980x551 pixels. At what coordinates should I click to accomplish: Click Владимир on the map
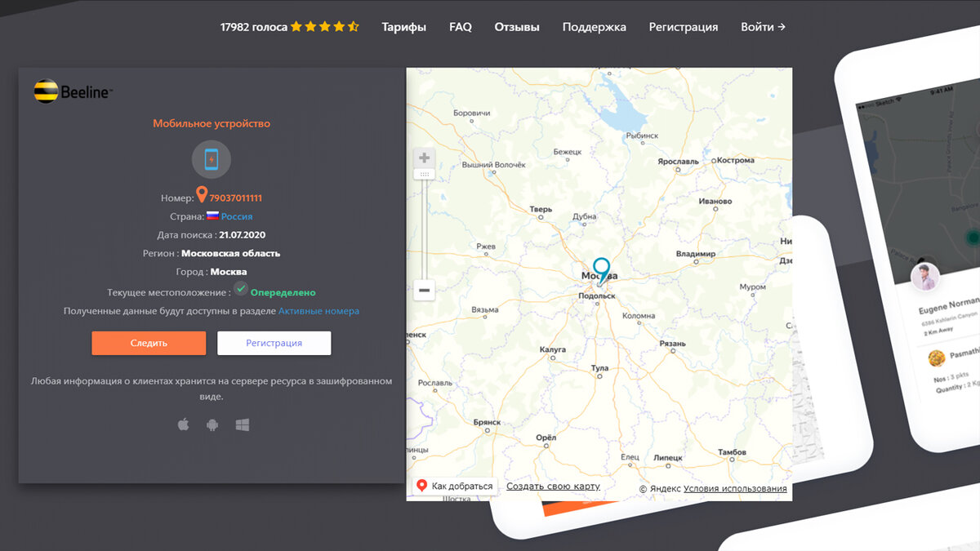(x=696, y=254)
